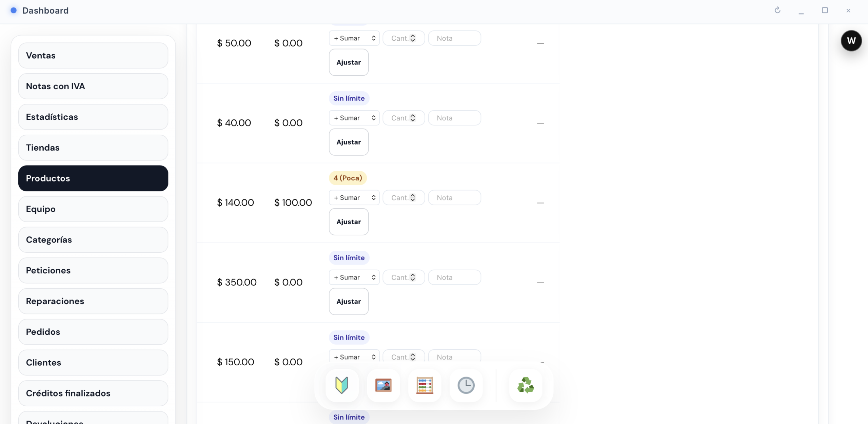Screen dimensions: 868x424
Task: Click Nota field in $ 40.00 row
Action: pos(454,118)
